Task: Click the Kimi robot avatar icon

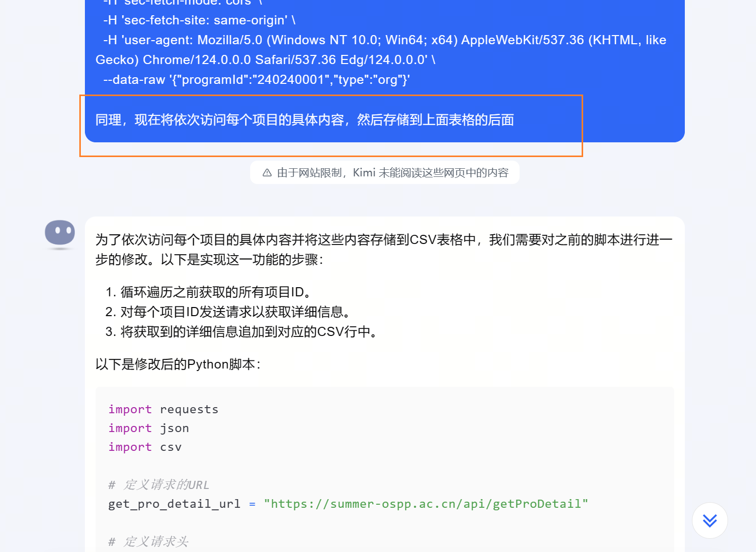Action: click(x=60, y=234)
